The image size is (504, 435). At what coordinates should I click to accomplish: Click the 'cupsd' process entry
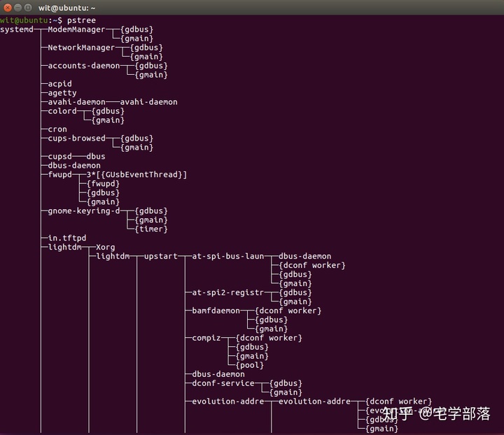pos(59,157)
